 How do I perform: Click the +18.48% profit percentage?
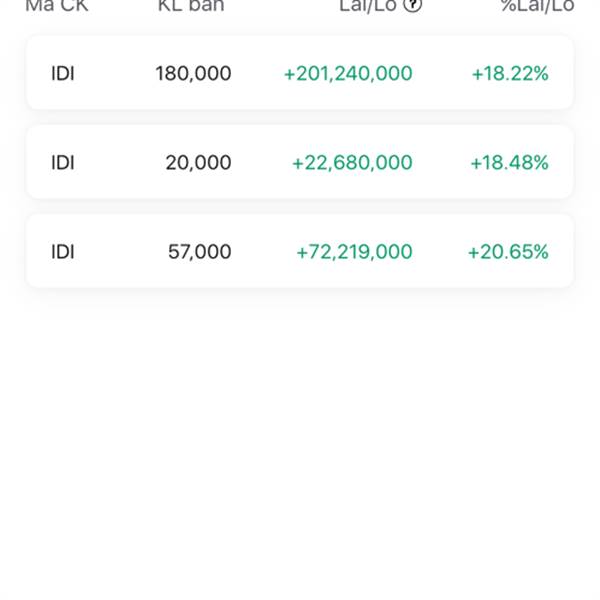pos(509,162)
